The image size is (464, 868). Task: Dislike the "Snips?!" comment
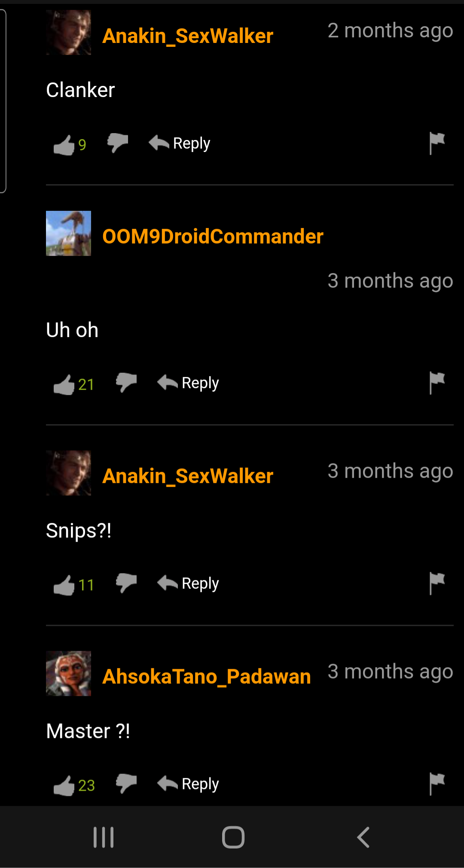tap(126, 583)
